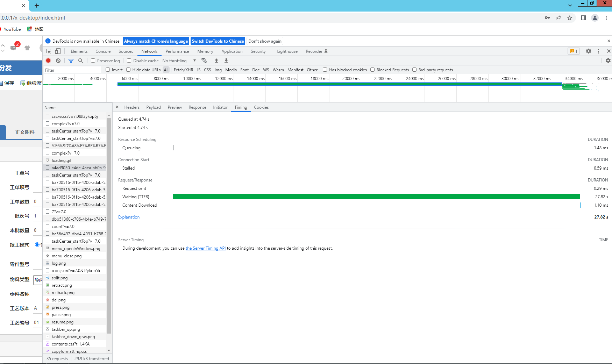Select the loading.gif request row

coord(75,160)
